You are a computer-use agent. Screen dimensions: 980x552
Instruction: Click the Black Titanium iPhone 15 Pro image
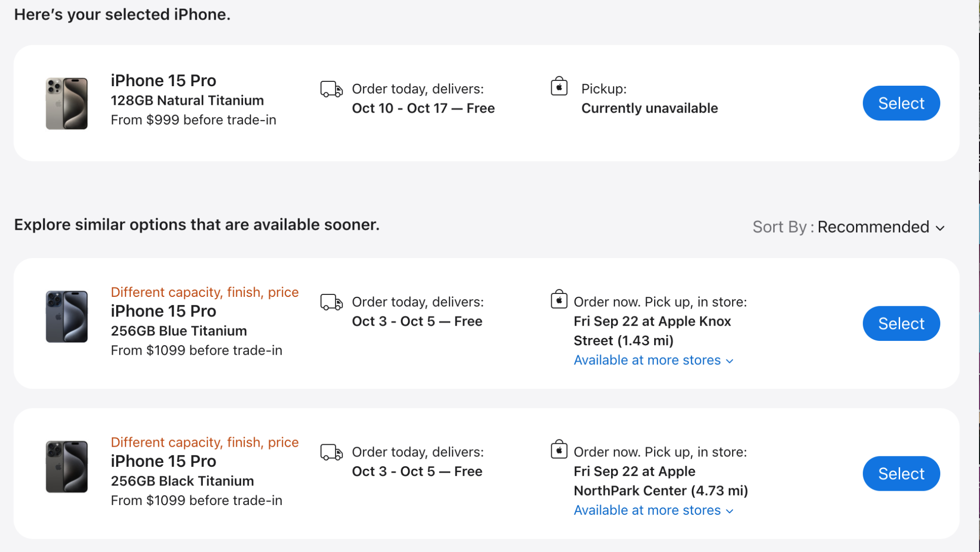point(67,467)
